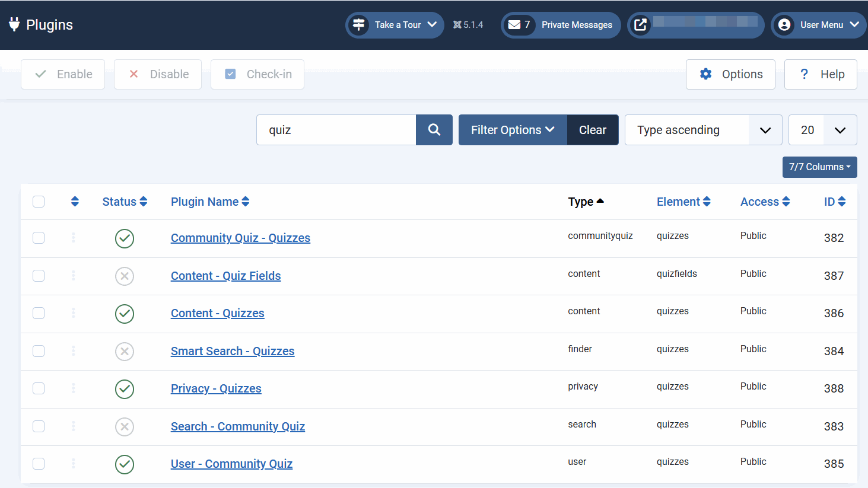Image resolution: width=868 pixels, height=488 pixels.
Task: Select checkbox for Content - Quizzes row
Action: tap(39, 313)
